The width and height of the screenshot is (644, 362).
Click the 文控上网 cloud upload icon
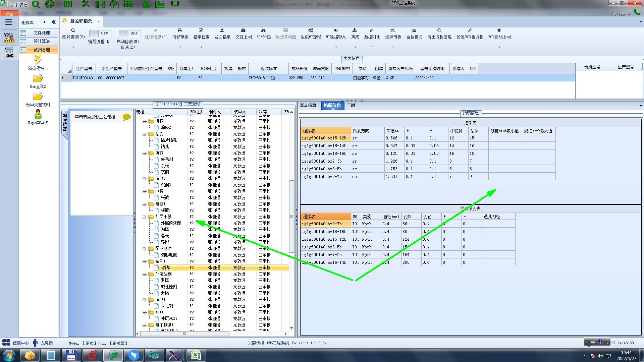243,31
